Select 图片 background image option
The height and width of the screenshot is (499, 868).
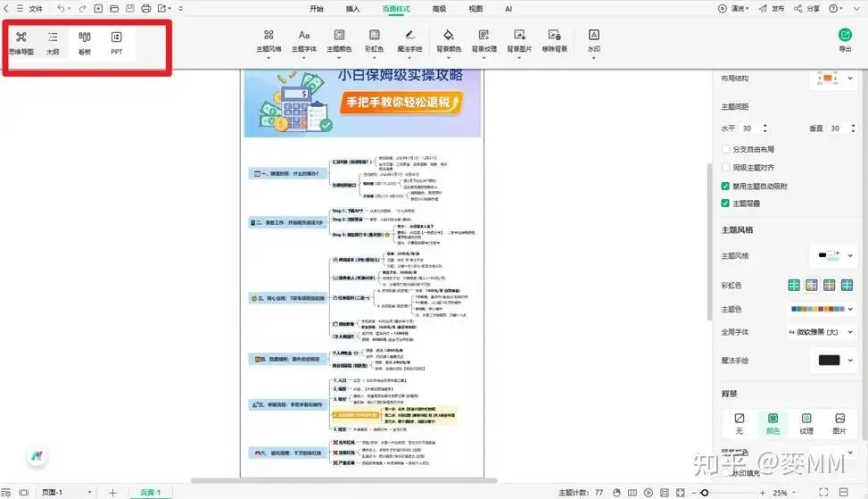coord(839,423)
